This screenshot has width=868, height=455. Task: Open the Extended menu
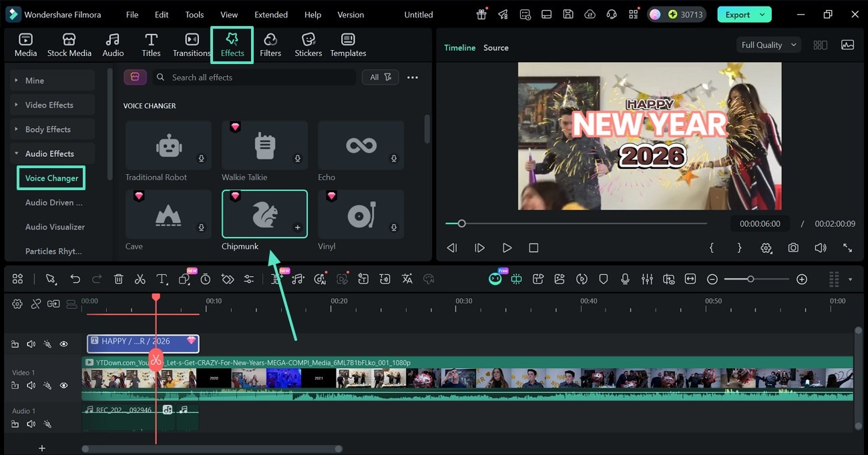[271, 15]
